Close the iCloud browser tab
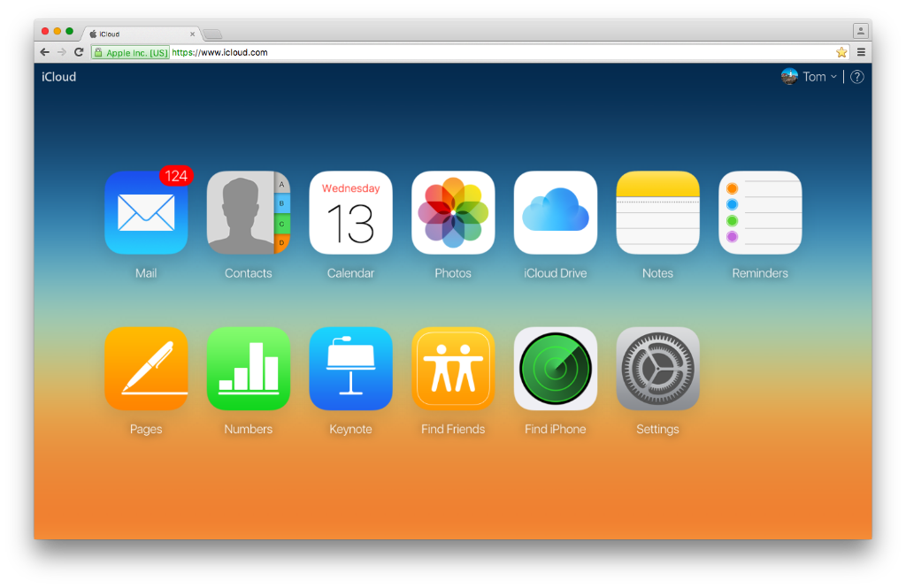The width and height of the screenshot is (906, 588). coord(192,34)
